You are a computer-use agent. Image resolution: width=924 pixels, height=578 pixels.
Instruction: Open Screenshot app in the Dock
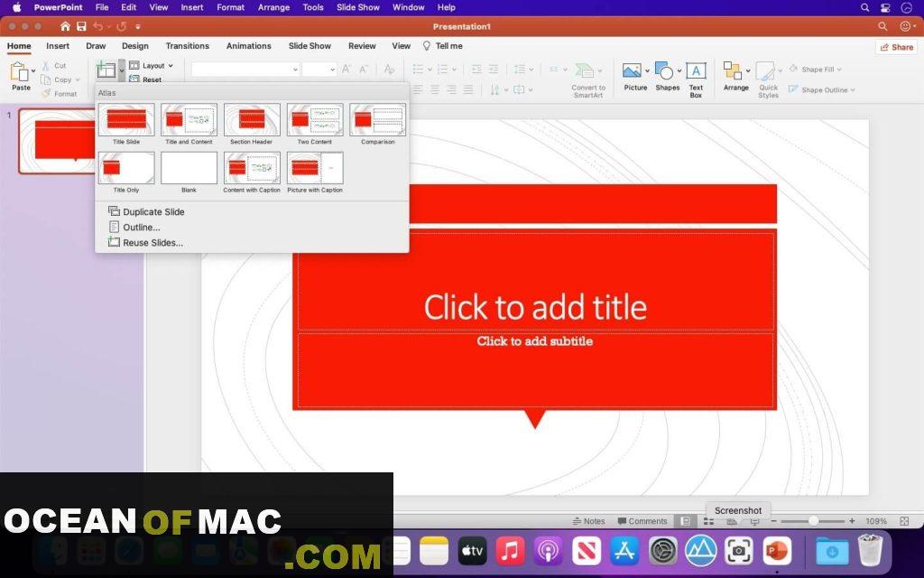(738, 552)
